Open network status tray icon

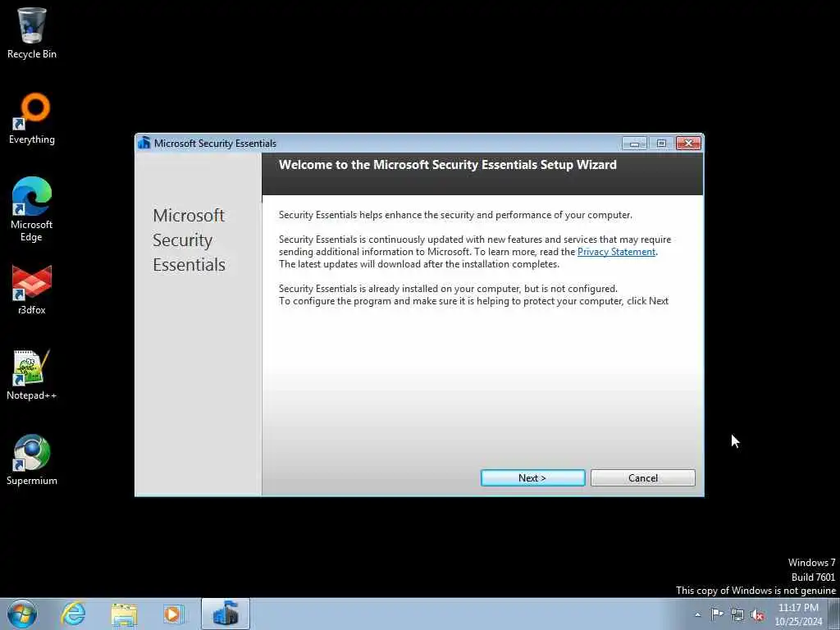click(737, 614)
